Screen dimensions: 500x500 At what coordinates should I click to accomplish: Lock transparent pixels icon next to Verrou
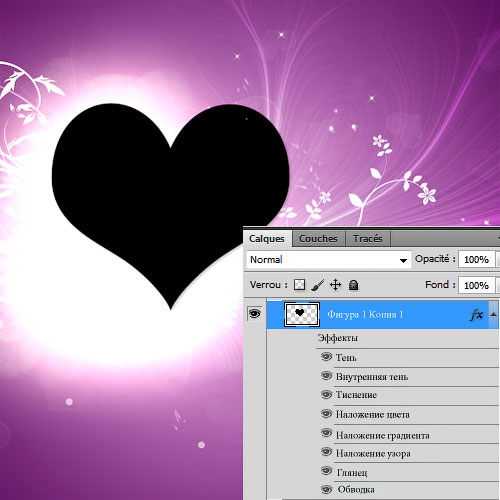299,285
